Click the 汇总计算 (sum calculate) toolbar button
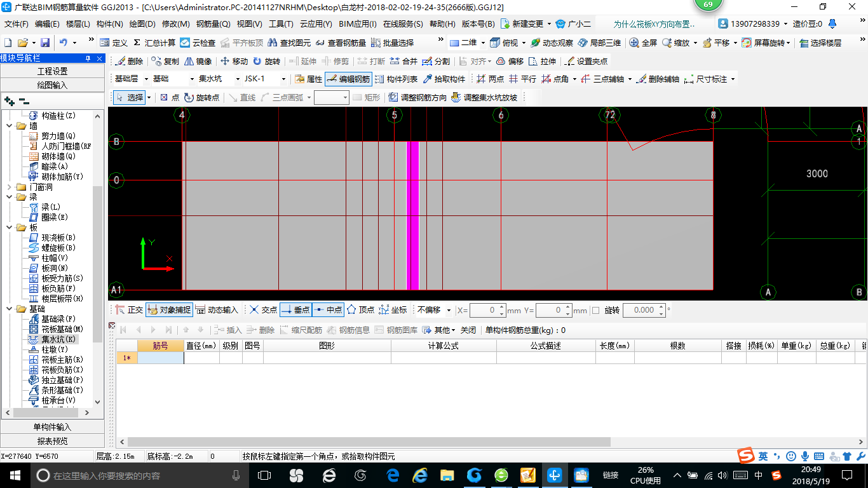The width and height of the screenshot is (868, 488). (154, 43)
